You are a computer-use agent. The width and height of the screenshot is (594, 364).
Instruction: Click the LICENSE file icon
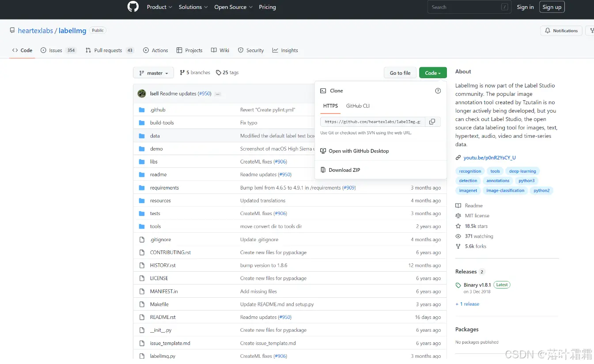tap(142, 278)
